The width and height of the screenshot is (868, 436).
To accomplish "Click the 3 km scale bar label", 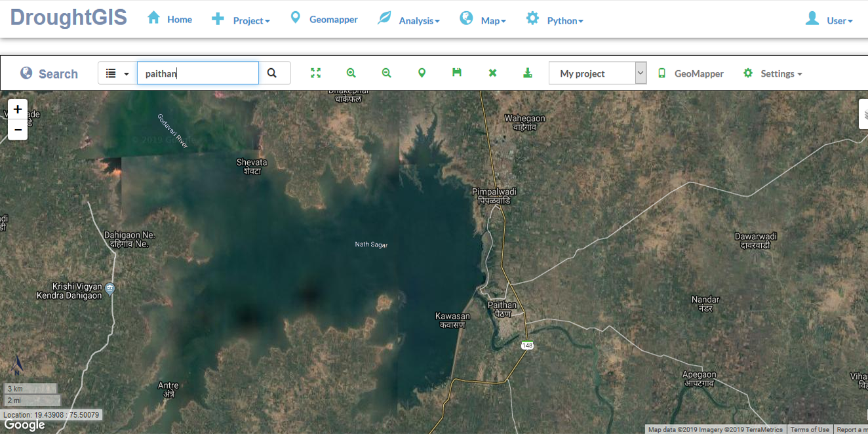I will (30, 388).
